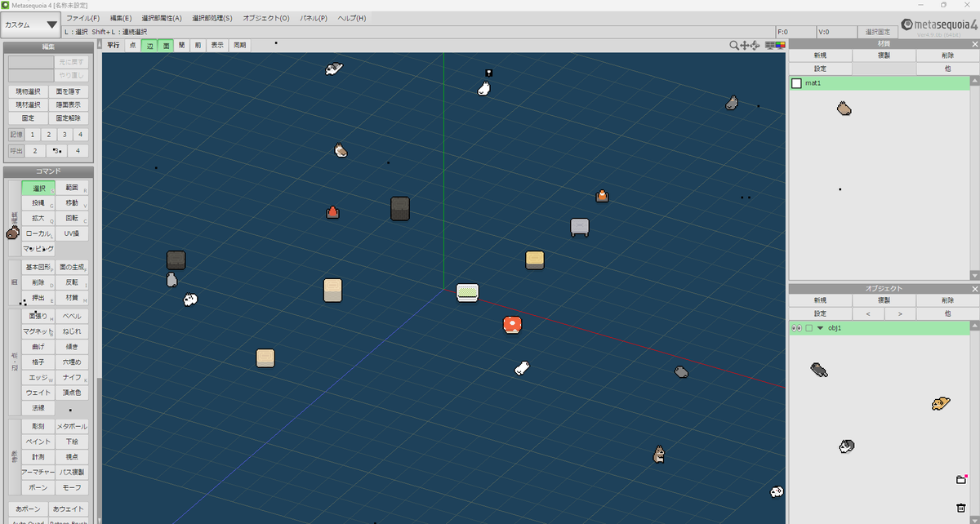This screenshot has height=524, width=980.
Task: Click the orange round cushion on the grid
Action: [x=512, y=325]
